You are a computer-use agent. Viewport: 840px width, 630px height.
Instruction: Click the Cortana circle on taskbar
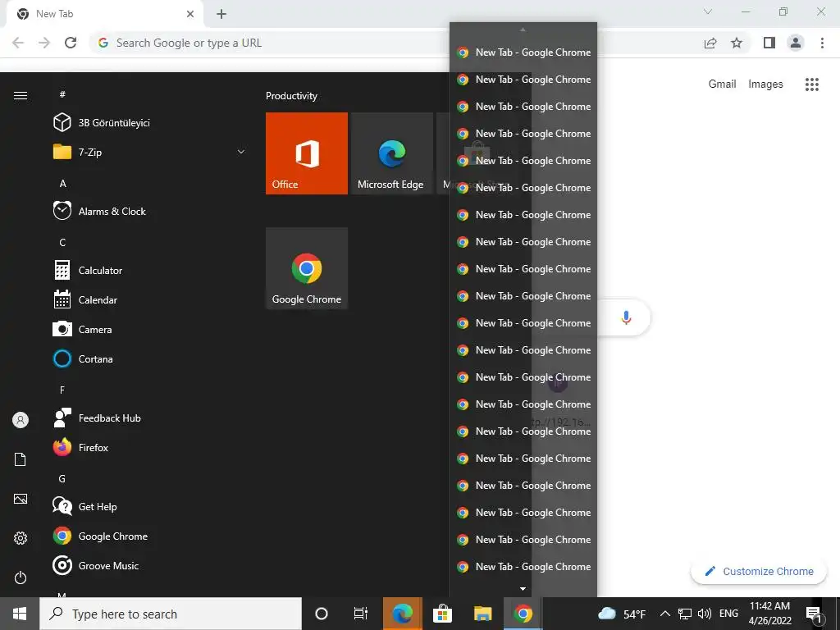pyautogui.click(x=322, y=614)
